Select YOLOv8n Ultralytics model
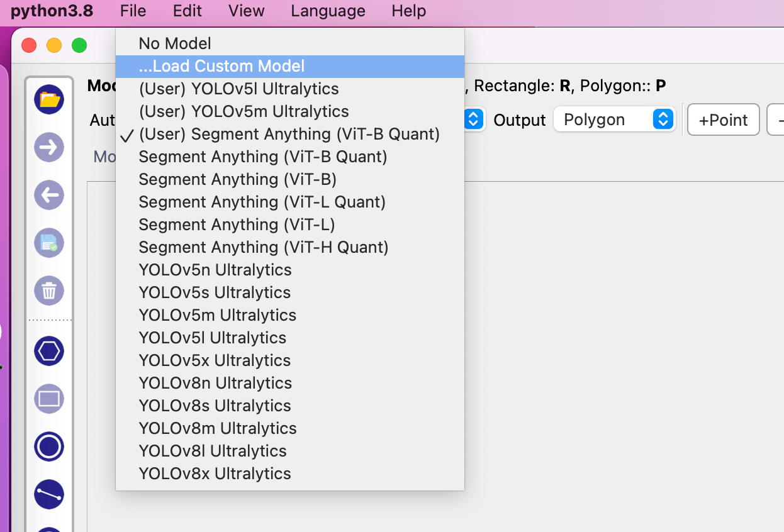The width and height of the screenshot is (784, 532). click(290, 383)
